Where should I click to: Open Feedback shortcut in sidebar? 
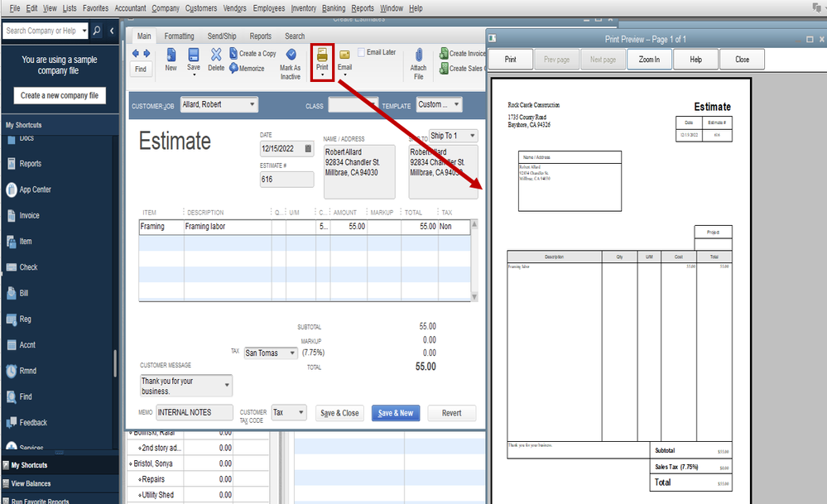pos(26,422)
